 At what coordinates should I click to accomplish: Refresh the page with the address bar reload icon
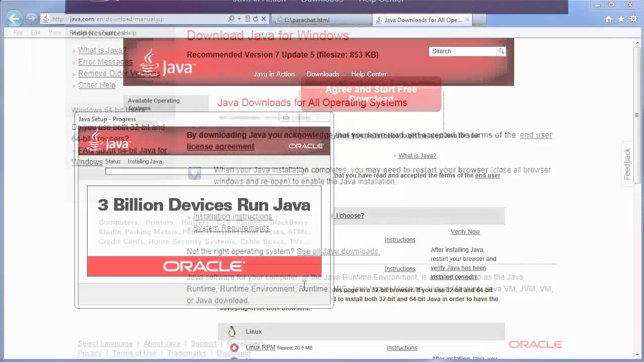coord(256,19)
